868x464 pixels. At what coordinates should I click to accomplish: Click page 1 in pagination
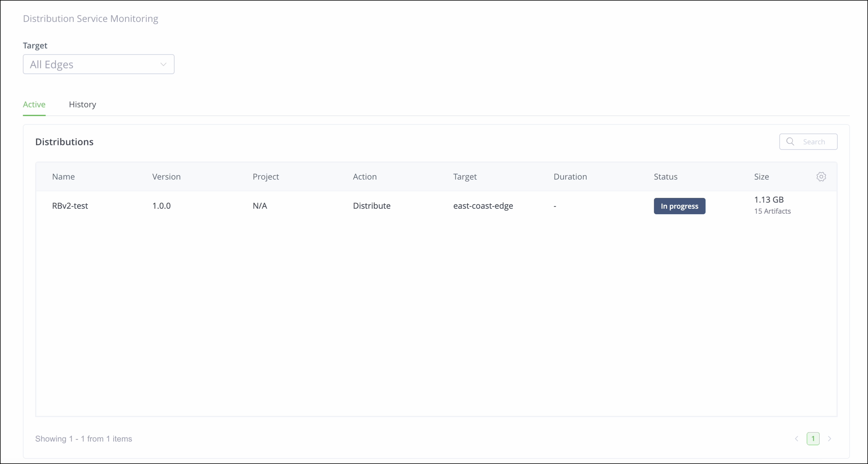pos(813,438)
